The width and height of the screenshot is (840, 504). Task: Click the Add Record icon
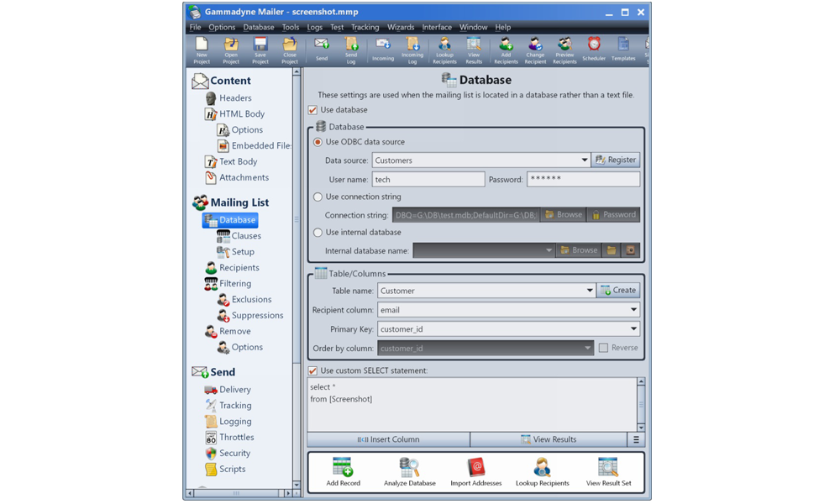pyautogui.click(x=343, y=471)
